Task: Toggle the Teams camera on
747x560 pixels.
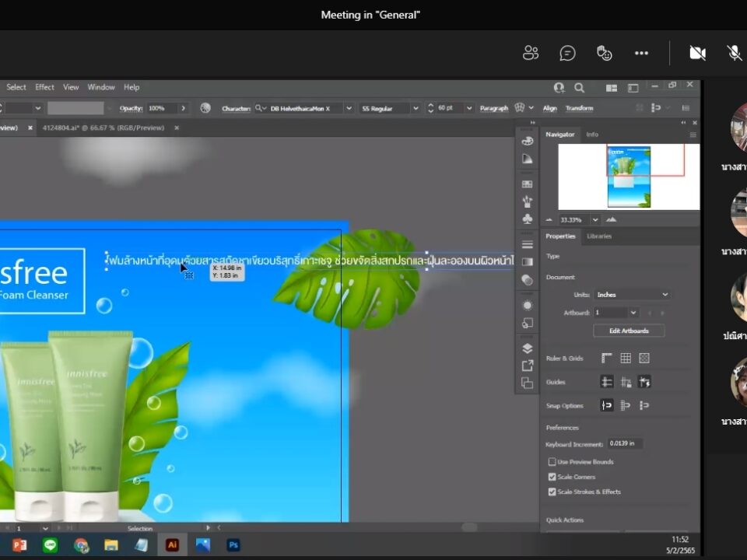Action: coord(698,53)
